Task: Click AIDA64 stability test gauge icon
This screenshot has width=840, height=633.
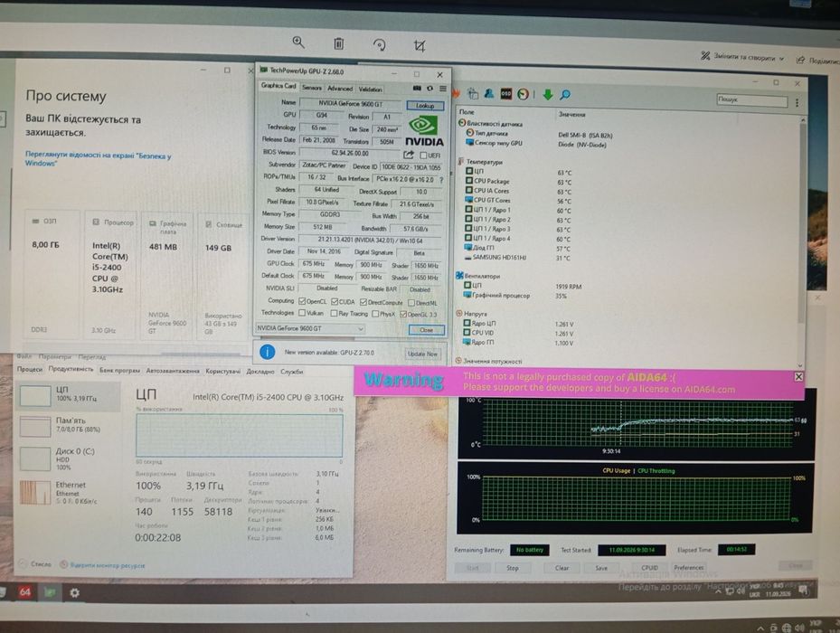Action: 523,94
